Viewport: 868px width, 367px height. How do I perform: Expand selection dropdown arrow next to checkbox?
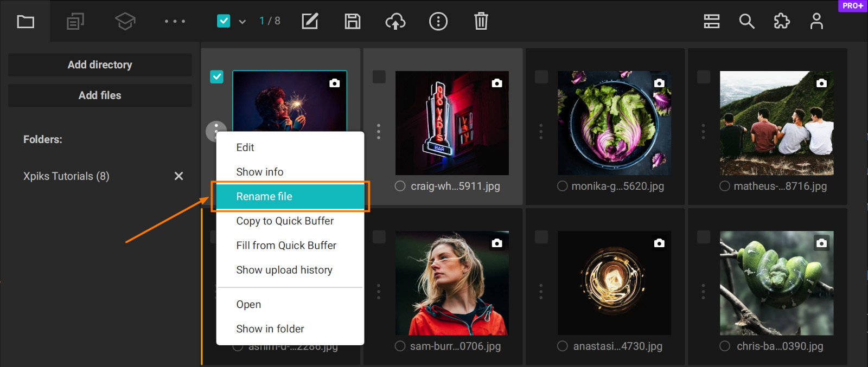242,22
